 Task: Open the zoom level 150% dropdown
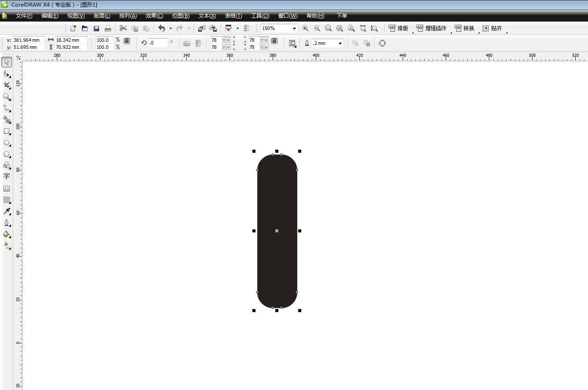[294, 28]
